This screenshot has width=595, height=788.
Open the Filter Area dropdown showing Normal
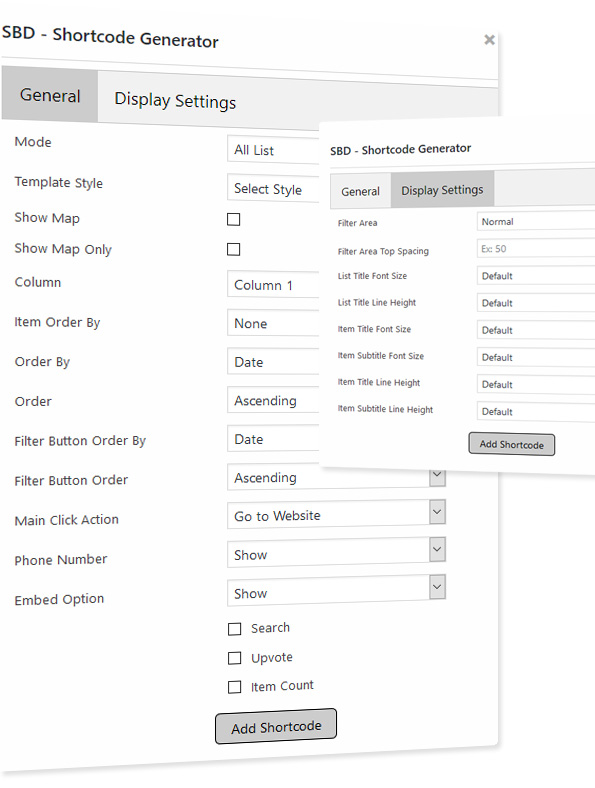[x=536, y=221]
